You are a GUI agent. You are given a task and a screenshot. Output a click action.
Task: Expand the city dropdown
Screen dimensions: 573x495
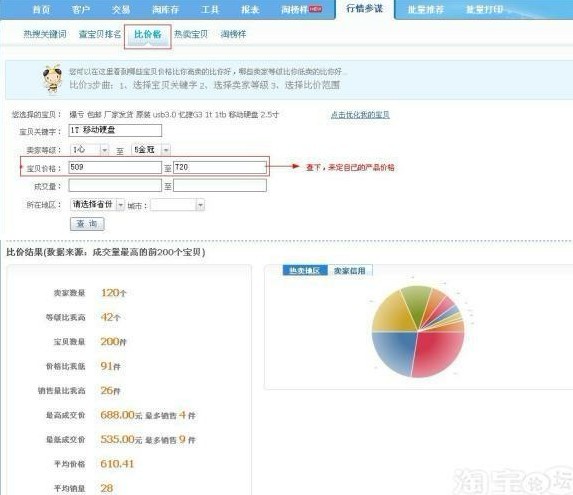pos(177,205)
